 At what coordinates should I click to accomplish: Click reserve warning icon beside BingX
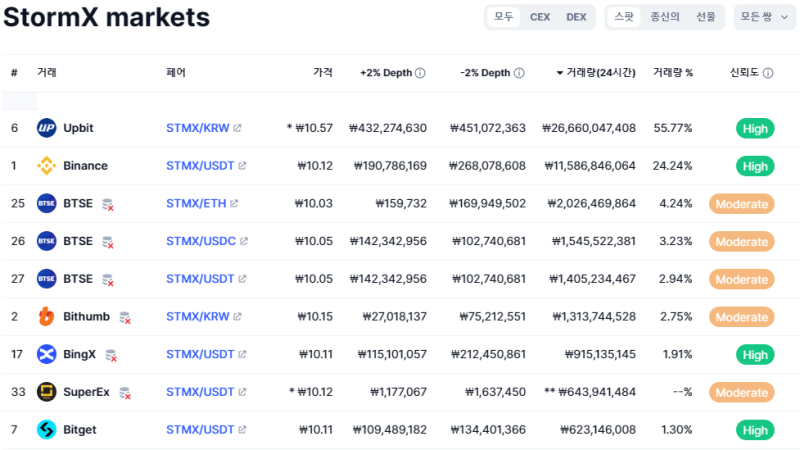coord(111,356)
